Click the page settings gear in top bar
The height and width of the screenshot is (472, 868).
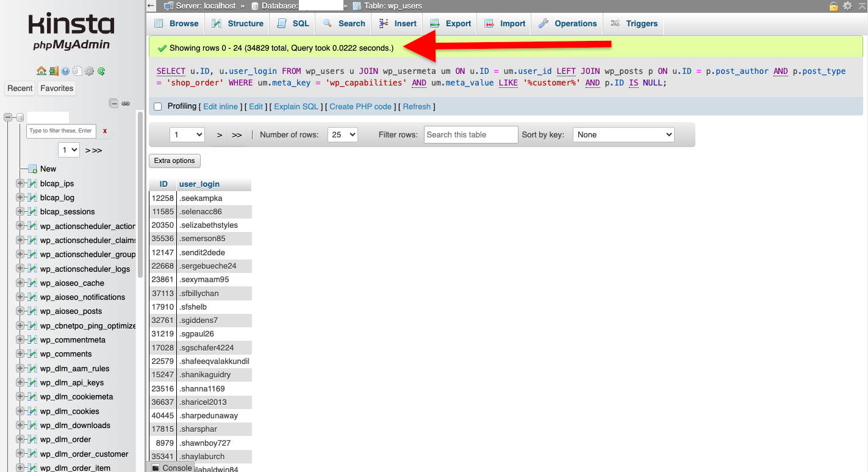coord(847,6)
